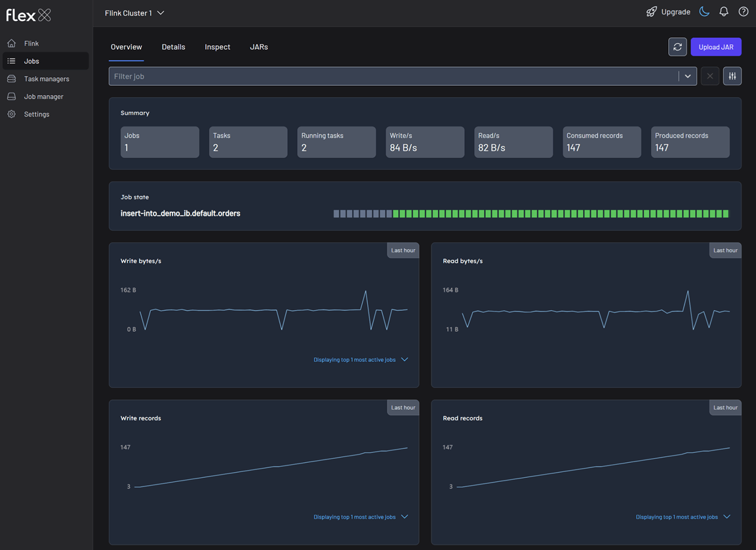This screenshot has height=550, width=756.
Task: Open the help question mark icon
Action: point(744,12)
